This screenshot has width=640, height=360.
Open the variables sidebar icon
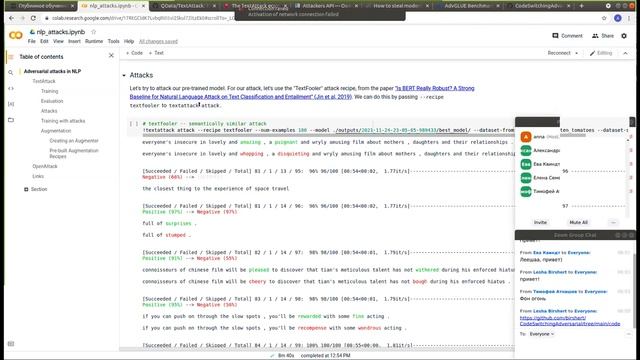click(x=11, y=104)
